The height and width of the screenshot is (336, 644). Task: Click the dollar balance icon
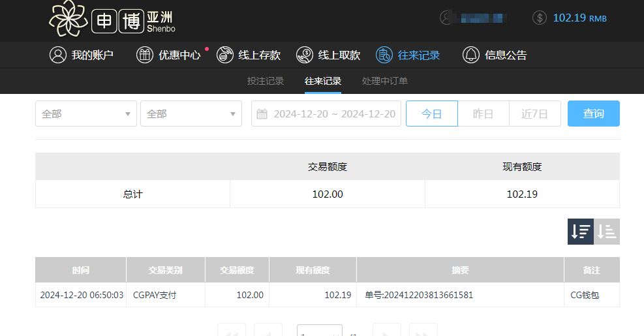tap(539, 18)
